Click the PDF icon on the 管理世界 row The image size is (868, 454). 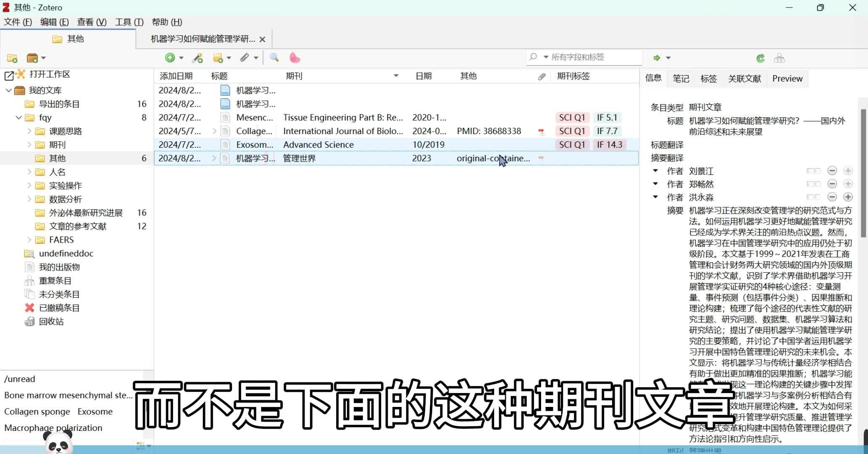pyautogui.click(x=542, y=158)
